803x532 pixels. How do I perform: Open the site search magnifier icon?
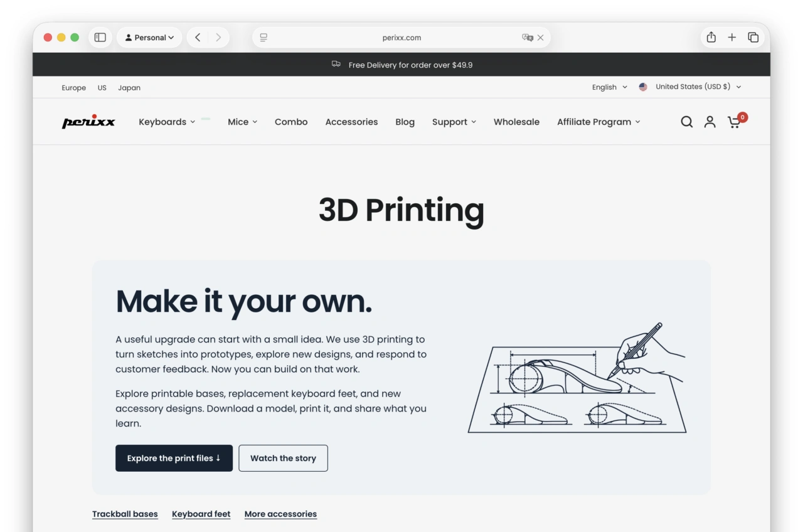coord(687,122)
